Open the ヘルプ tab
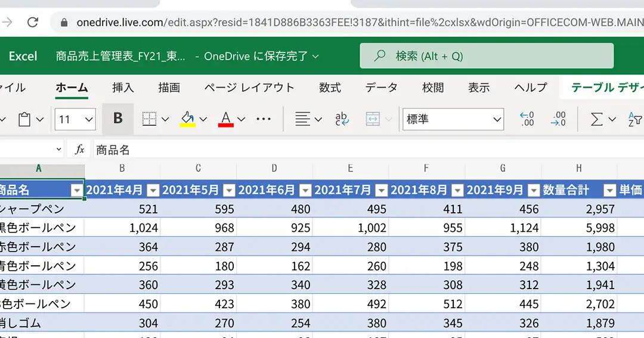This screenshot has height=338, width=644. tap(531, 88)
